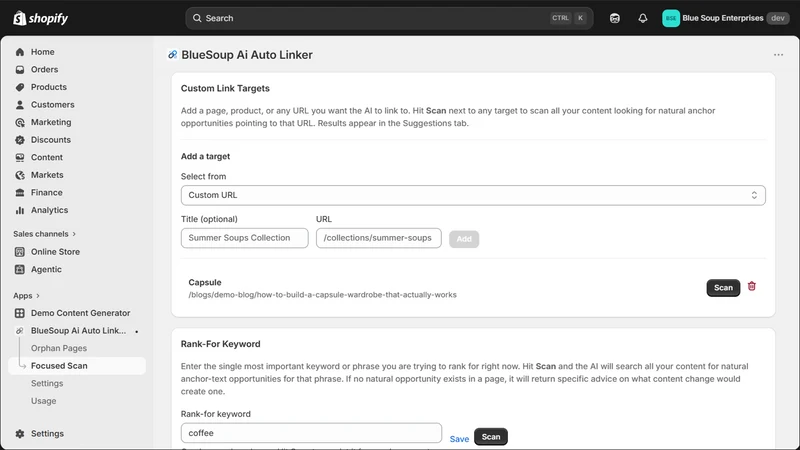Click the Agentic channel icon
Image resolution: width=800 pixels, height=450 pixels.
click(x=20, y=269)
